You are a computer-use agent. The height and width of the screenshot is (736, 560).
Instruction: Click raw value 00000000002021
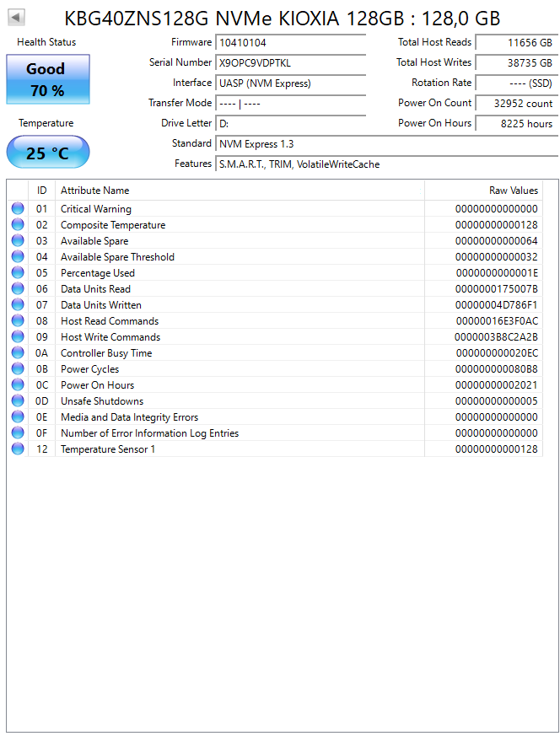coord(497,385)
